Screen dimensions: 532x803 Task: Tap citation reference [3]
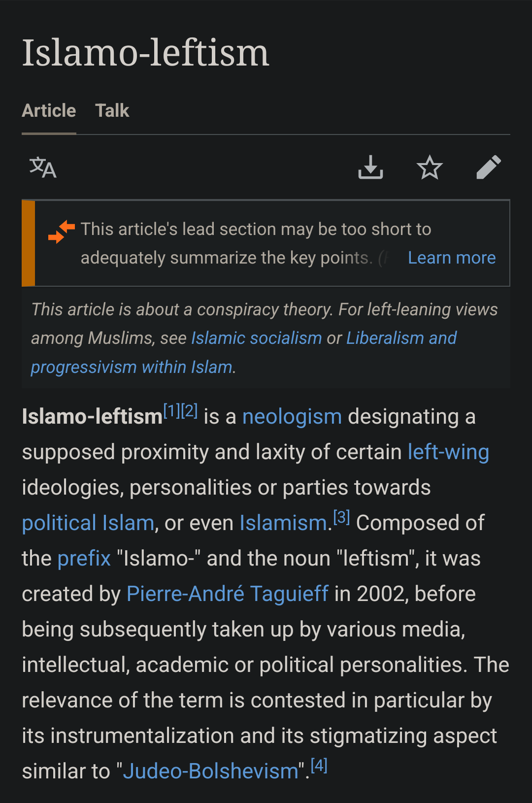[341, 517]
